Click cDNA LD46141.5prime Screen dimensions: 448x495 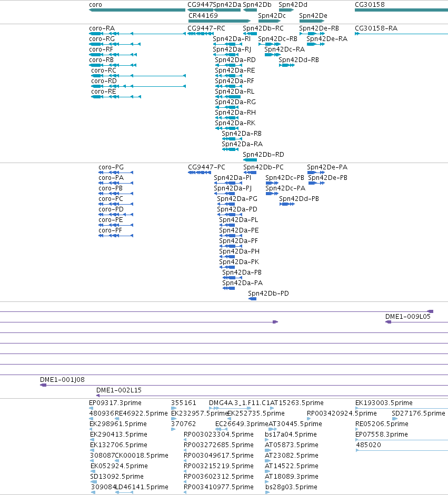click(x=124, y=492)
